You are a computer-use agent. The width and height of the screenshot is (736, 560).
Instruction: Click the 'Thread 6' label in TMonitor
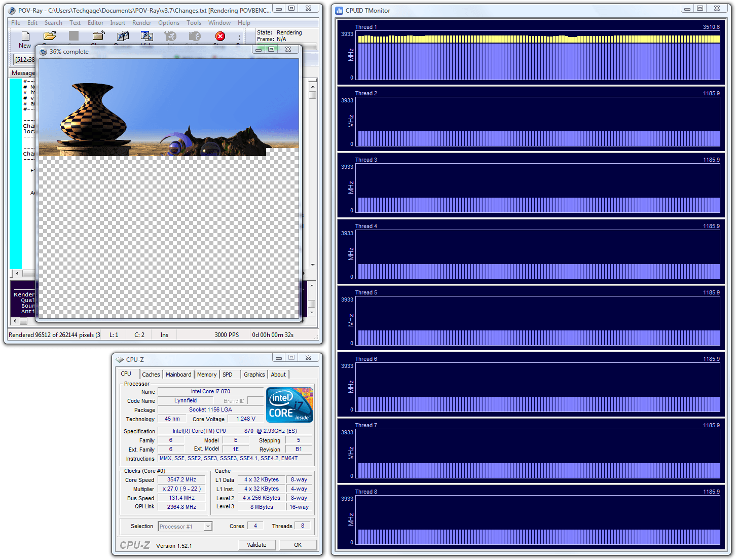click(x=366, y=359)
